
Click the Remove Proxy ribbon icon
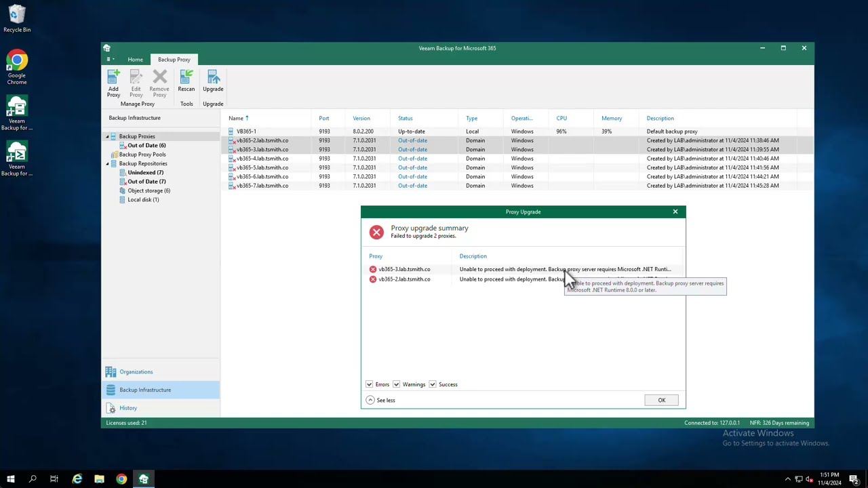(x=159, y=83)
